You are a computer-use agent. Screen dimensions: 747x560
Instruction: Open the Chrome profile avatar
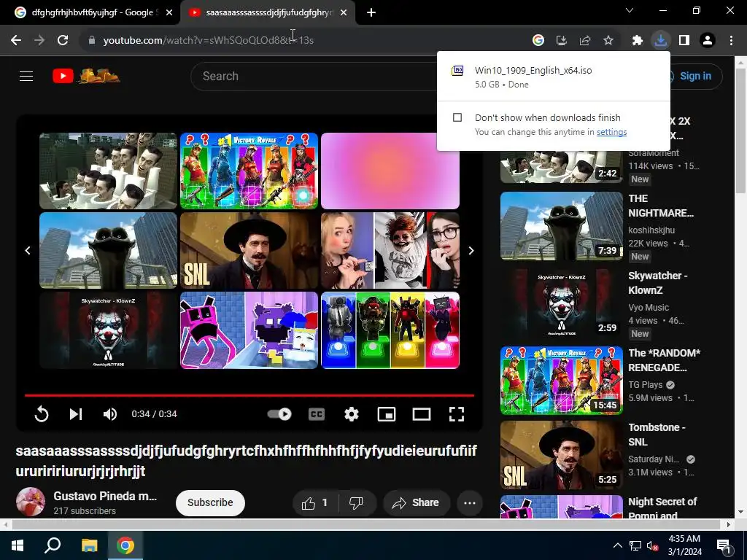708,41
